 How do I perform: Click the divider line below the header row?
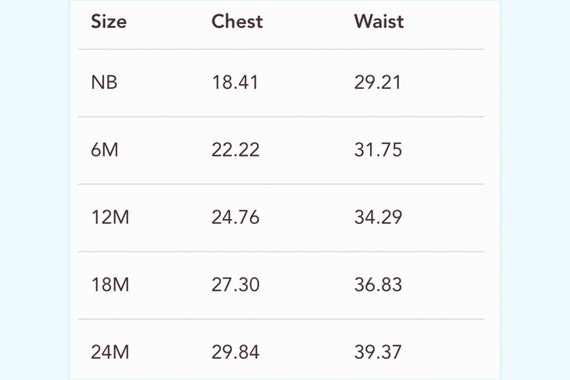click(281, 49)
